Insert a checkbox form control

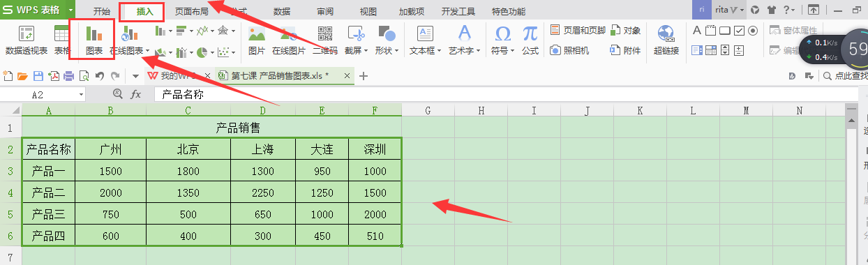click(x=739, y=30)
